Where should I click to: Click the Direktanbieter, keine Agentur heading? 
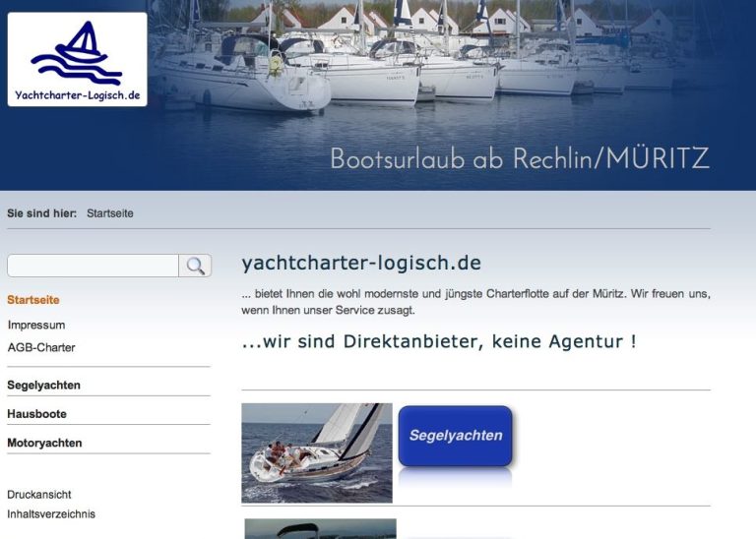[439, 341]
